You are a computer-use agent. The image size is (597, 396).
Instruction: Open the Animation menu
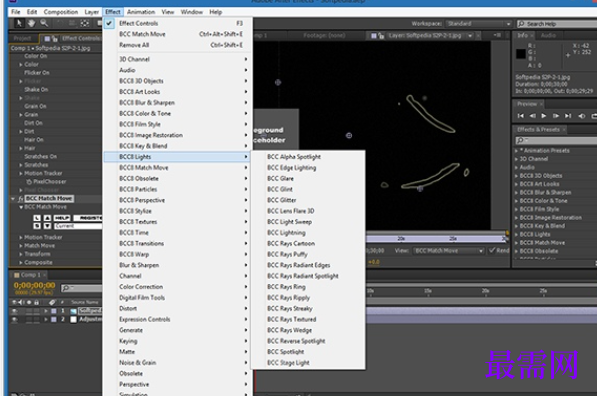pyautogui.click(x=141, y=12)
